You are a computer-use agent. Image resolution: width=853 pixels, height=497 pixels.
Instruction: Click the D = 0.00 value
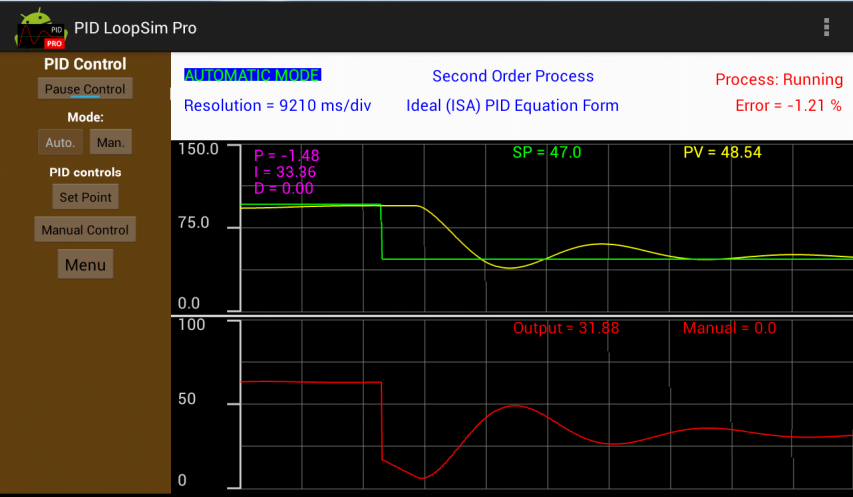[283, 189]
